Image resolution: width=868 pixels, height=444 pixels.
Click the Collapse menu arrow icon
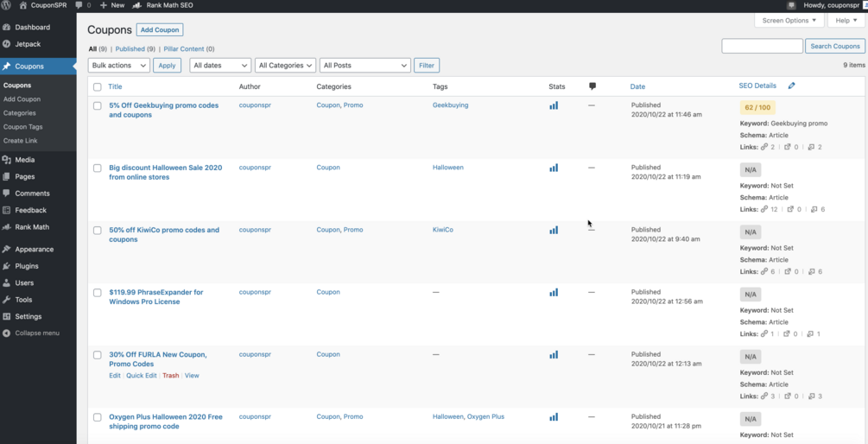point(7,333)
